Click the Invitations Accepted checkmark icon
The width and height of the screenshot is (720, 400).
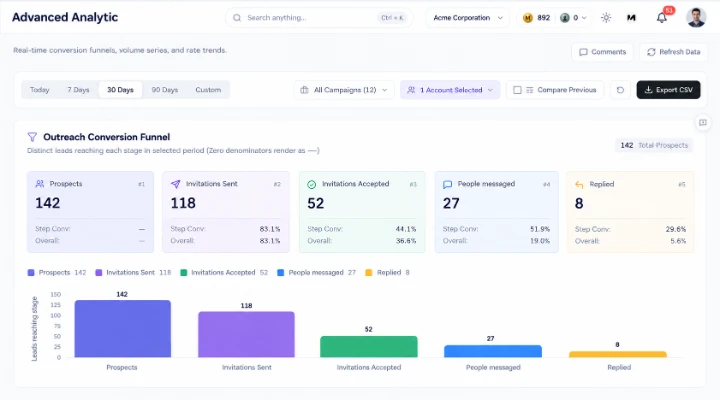click(x=311, y=184)
